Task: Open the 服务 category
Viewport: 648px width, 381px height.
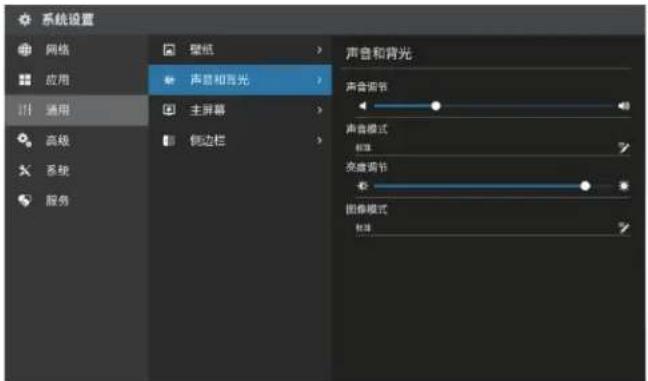Action: tap(77, 200)
